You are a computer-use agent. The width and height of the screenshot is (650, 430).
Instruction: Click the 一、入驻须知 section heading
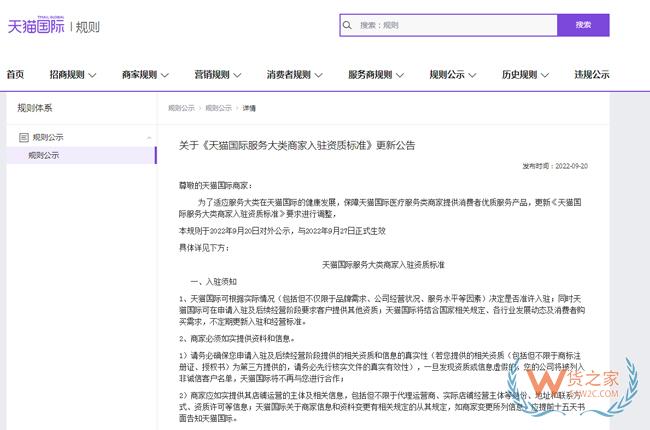coord(213,282)
